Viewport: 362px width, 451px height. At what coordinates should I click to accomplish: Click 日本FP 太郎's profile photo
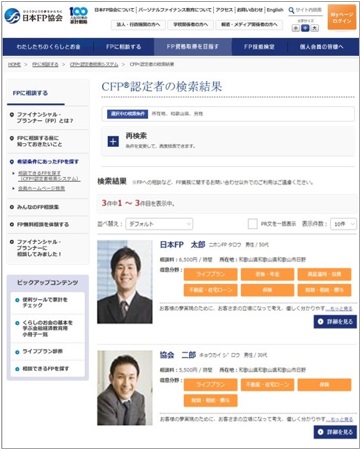click(125, 282)
